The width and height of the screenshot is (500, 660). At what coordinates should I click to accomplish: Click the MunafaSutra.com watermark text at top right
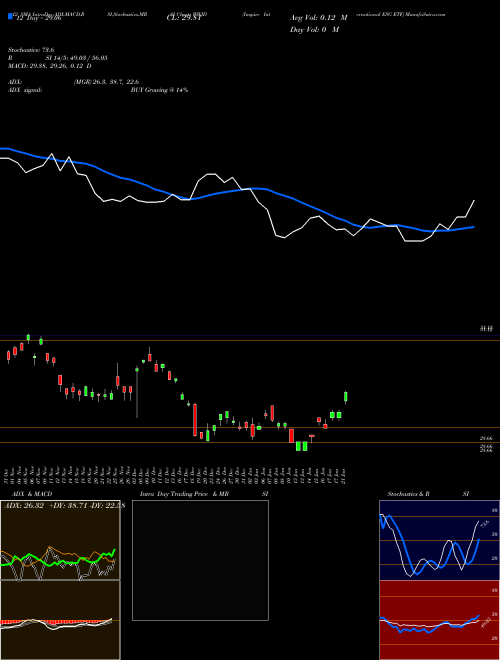[424, 14]
